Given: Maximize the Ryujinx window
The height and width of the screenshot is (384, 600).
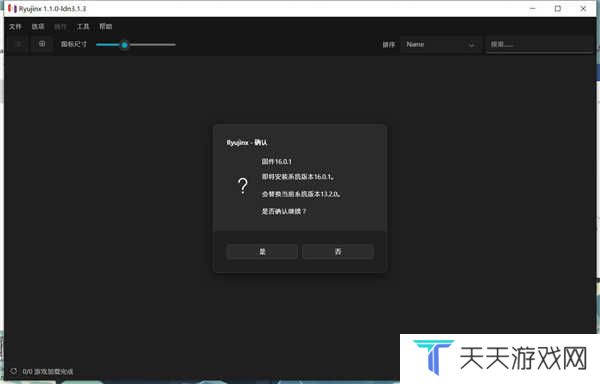Looking at the screenshot, I should pos(558,8).
